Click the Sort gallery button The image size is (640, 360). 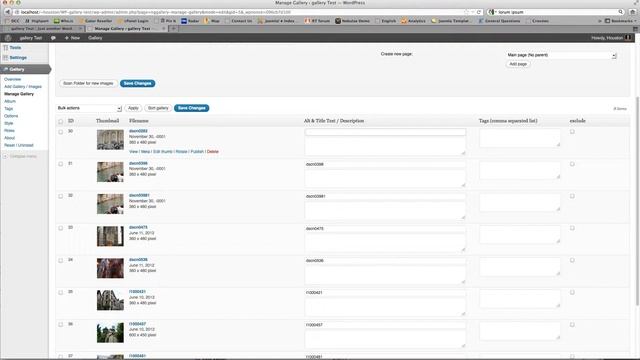158,108
